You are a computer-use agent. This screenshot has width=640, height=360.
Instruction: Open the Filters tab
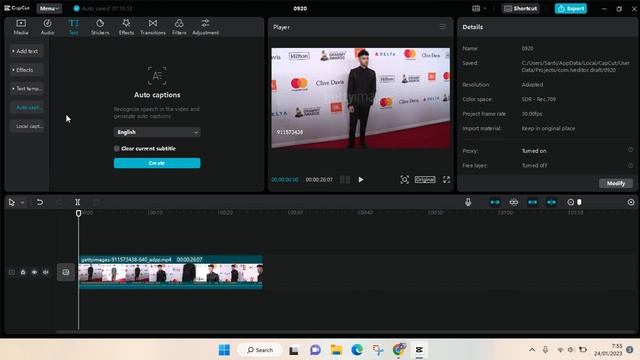(179, 27)
